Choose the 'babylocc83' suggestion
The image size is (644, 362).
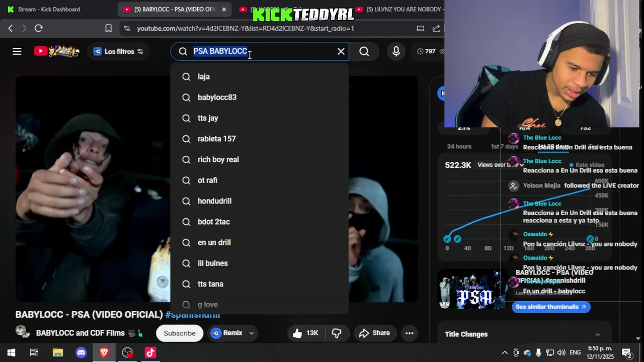click(x=260, y=97)
